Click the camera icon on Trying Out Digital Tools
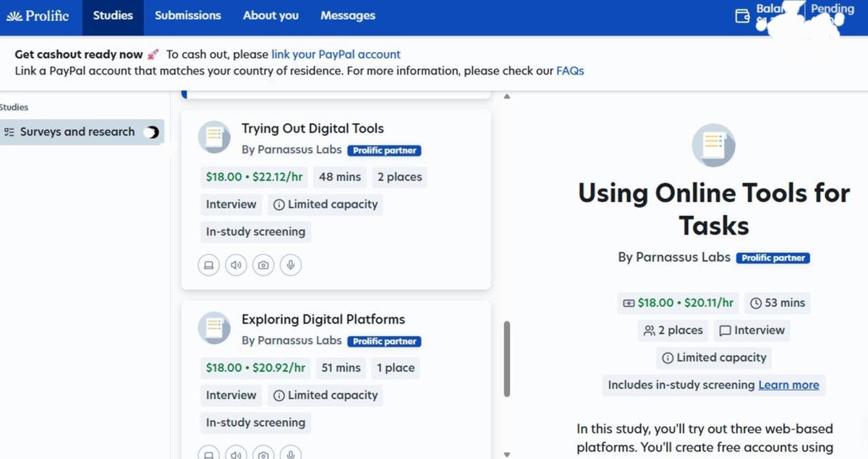This screenshot has height=459, width=868. pyautogui.click(x=263, y=265)
